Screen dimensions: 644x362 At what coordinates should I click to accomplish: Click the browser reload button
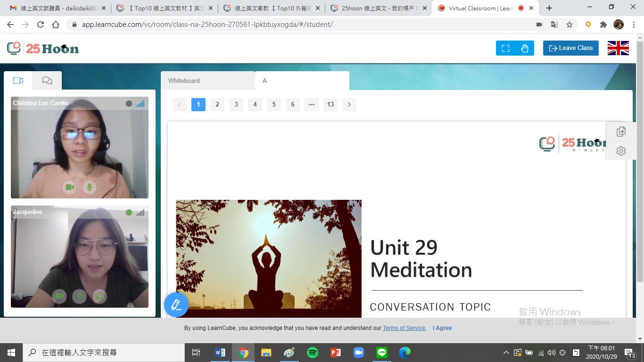click(x=41, y=25)
